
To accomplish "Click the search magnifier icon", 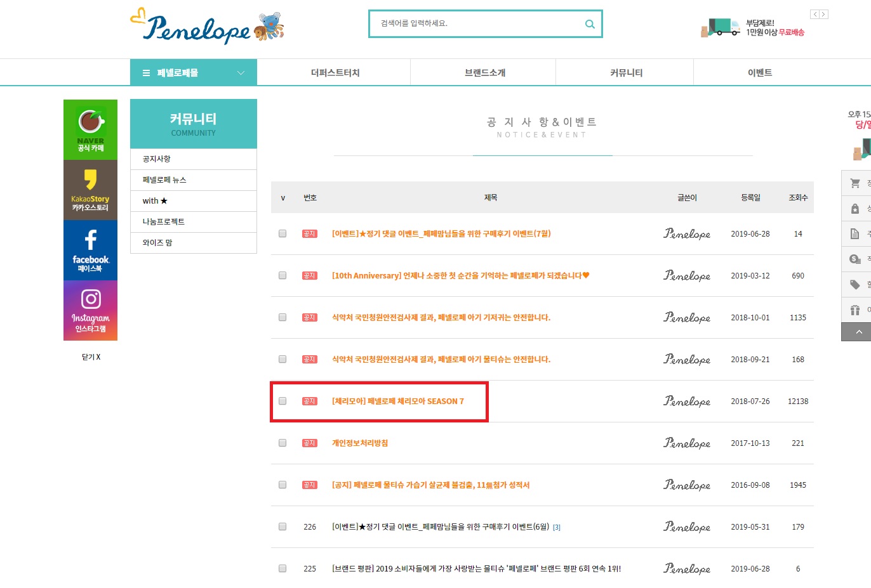I will pos(590,24).
